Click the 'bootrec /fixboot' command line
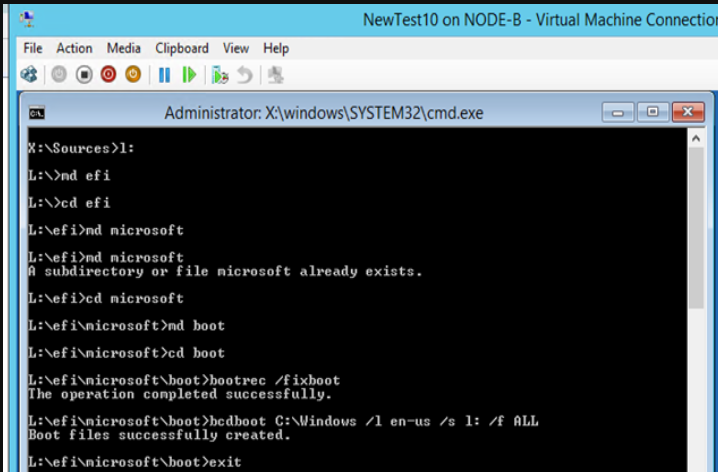This screenshot has width=718, height=472. coord(184,380)
